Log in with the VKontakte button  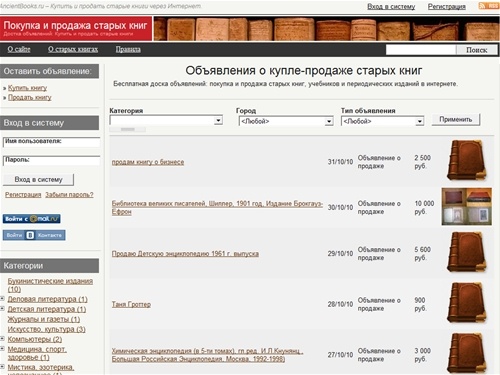(34, 235)
